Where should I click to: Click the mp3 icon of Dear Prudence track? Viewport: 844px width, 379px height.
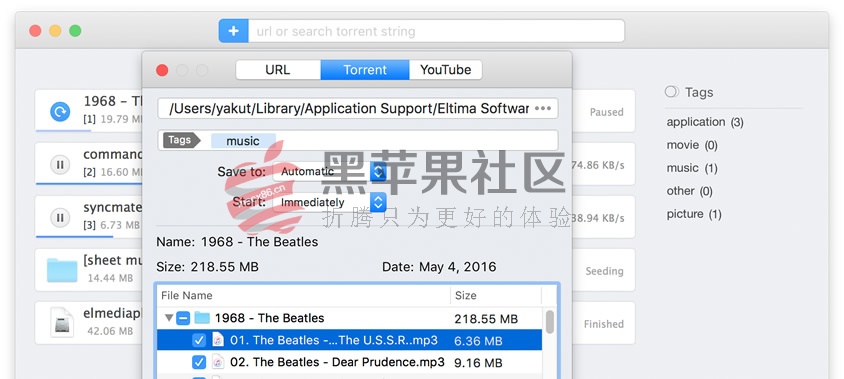coord(218,361)
